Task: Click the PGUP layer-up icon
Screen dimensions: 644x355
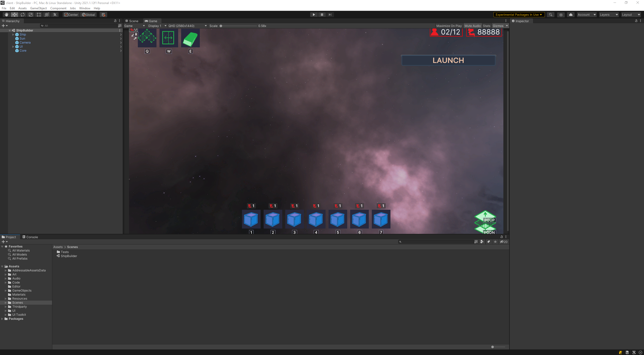Action: coord(485,216)
